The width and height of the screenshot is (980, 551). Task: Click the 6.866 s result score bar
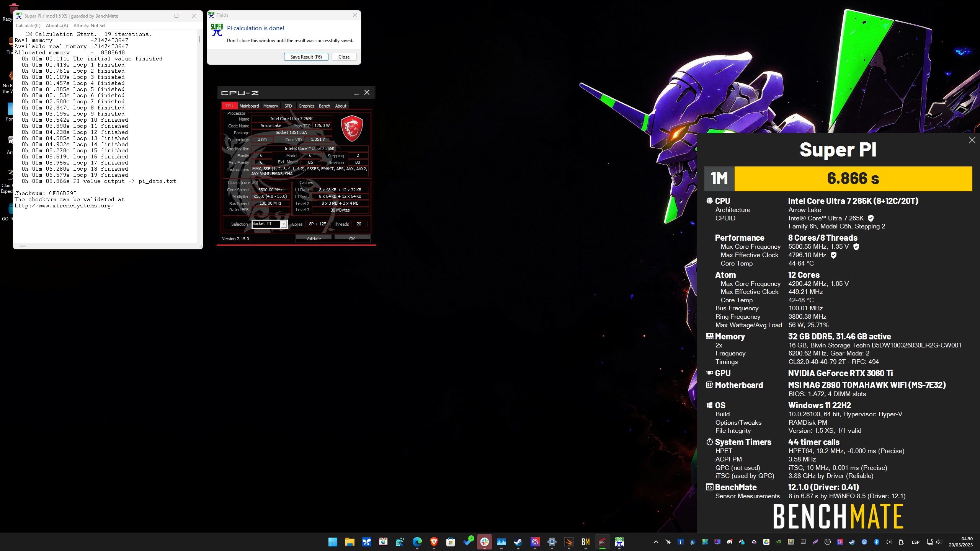tap(853, 179)
